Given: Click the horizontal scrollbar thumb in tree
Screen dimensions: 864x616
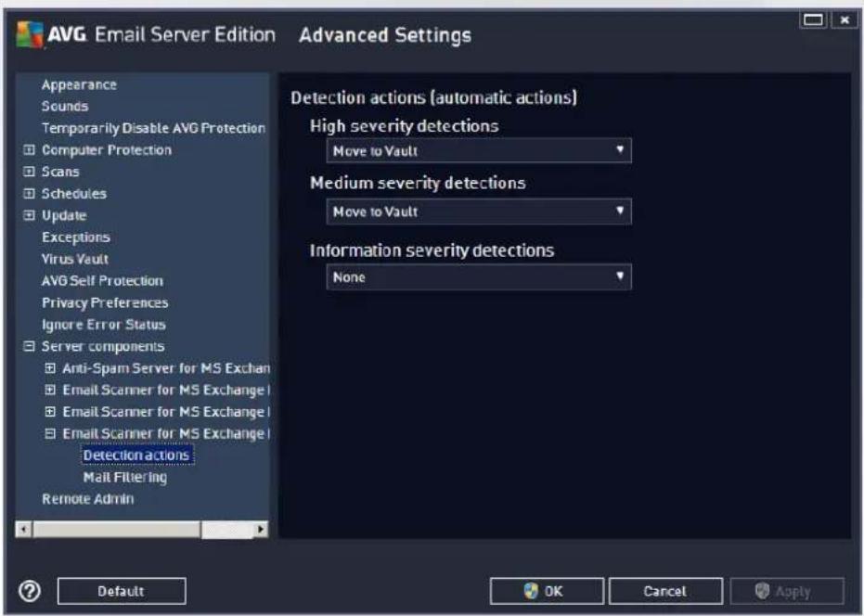Looking at the screenshot, I should 117,530.
